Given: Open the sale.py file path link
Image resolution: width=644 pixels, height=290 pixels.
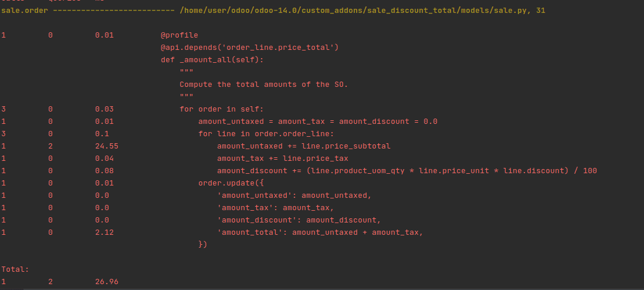Looking at the screenshot, I should pos(362,11).
